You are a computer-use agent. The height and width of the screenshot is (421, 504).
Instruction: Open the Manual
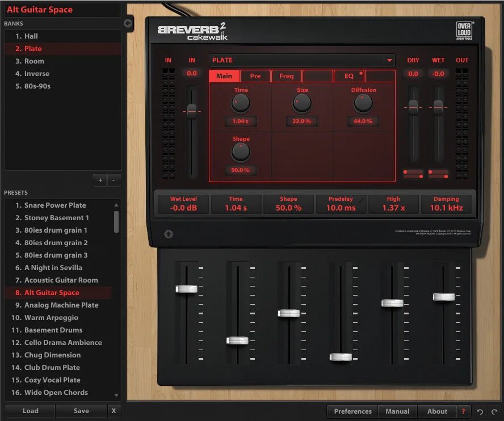[x=397, y=411]
